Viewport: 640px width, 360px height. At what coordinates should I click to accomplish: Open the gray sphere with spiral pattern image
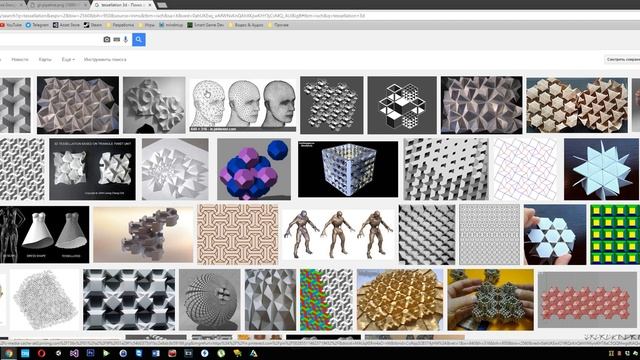click(x=209, y=300)
